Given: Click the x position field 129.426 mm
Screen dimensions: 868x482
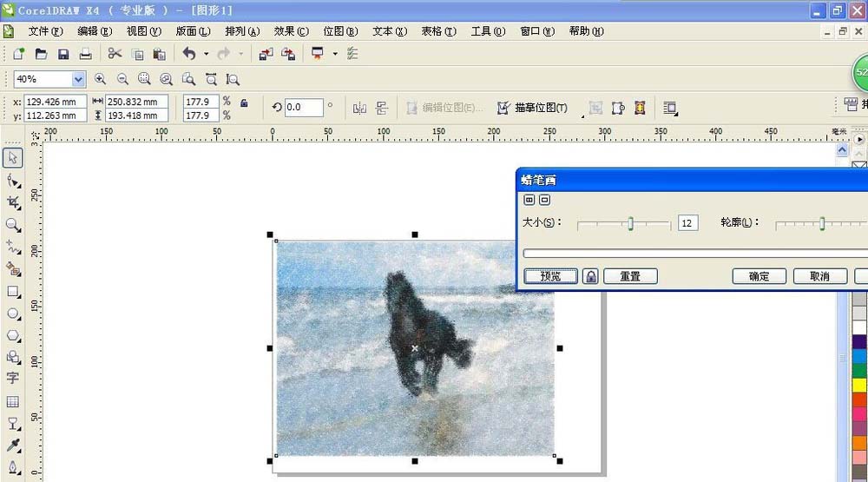Looking at the screenshot, I should (56, 102).
